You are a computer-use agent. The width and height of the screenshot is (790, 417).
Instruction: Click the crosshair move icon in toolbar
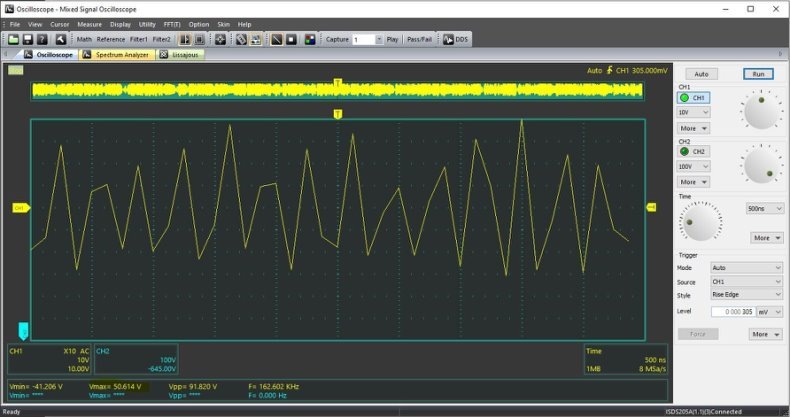click(x=220, y=39)
